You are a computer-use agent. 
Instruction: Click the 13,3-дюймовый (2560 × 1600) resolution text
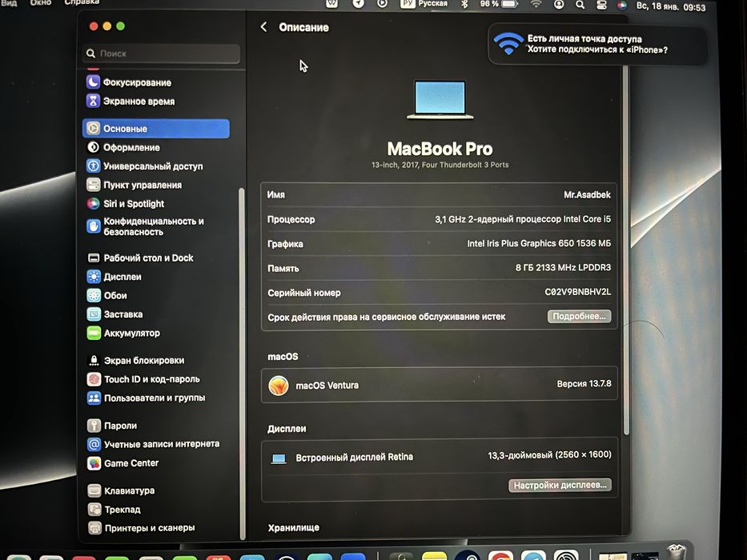549,454
